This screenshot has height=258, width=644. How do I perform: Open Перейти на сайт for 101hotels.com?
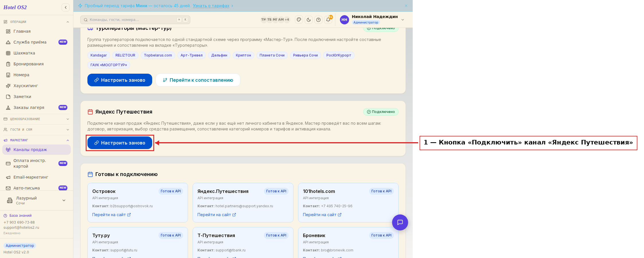(322, 215)
